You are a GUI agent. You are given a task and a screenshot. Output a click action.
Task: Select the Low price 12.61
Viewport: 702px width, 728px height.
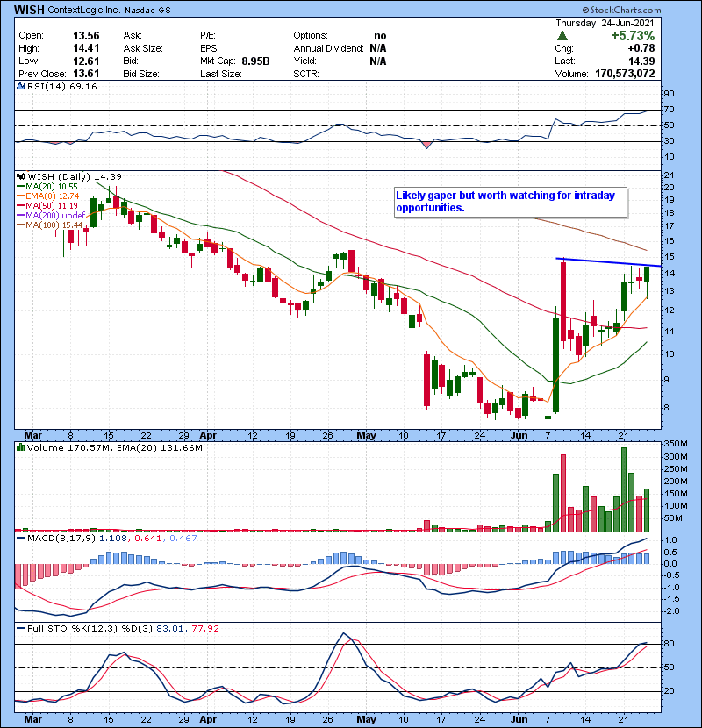pyautogui.click(x=86, y=61)
